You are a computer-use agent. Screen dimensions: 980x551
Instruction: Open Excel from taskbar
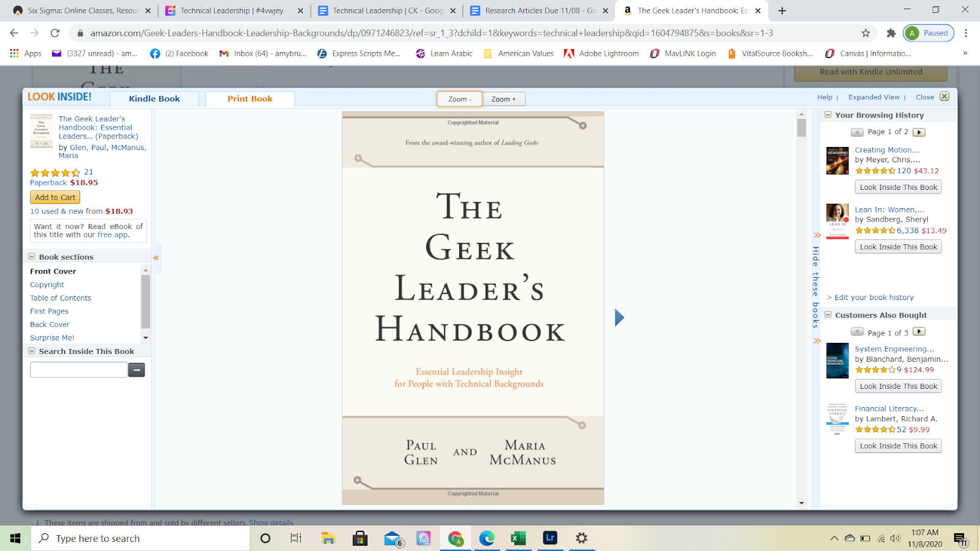point(518,538)
